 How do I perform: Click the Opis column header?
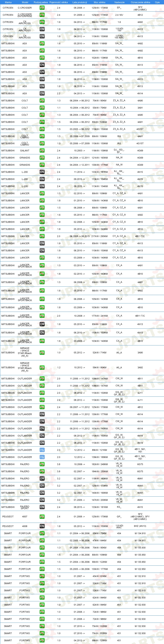(157, 2)
